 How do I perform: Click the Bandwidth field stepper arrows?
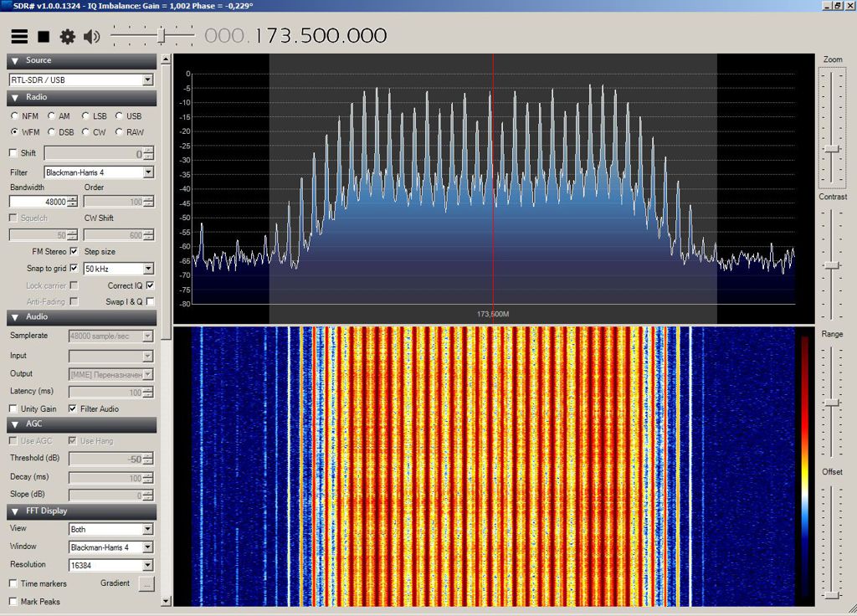(x=73, y=202)
